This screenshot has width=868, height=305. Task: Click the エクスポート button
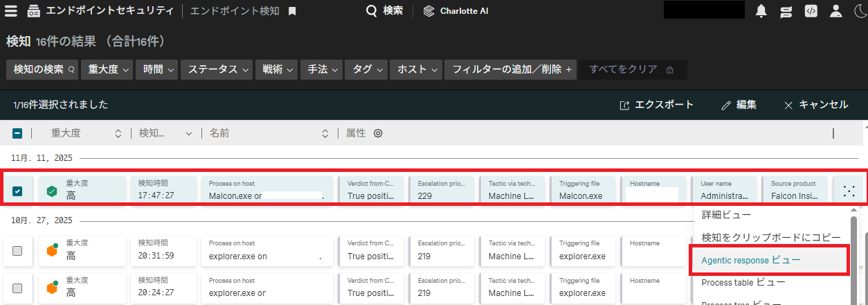(x=656, y=105)
